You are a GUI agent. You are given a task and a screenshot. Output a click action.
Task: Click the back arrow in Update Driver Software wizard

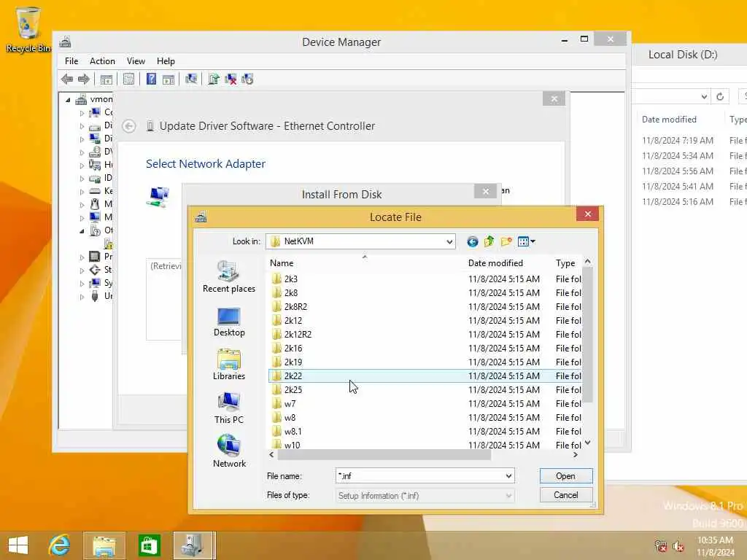coord(128,126)
